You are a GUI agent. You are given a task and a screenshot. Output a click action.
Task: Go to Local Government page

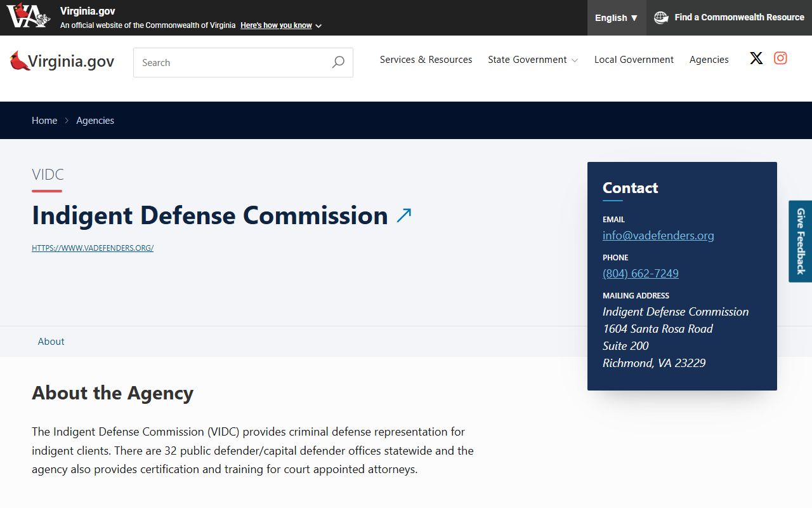[634, 60]
